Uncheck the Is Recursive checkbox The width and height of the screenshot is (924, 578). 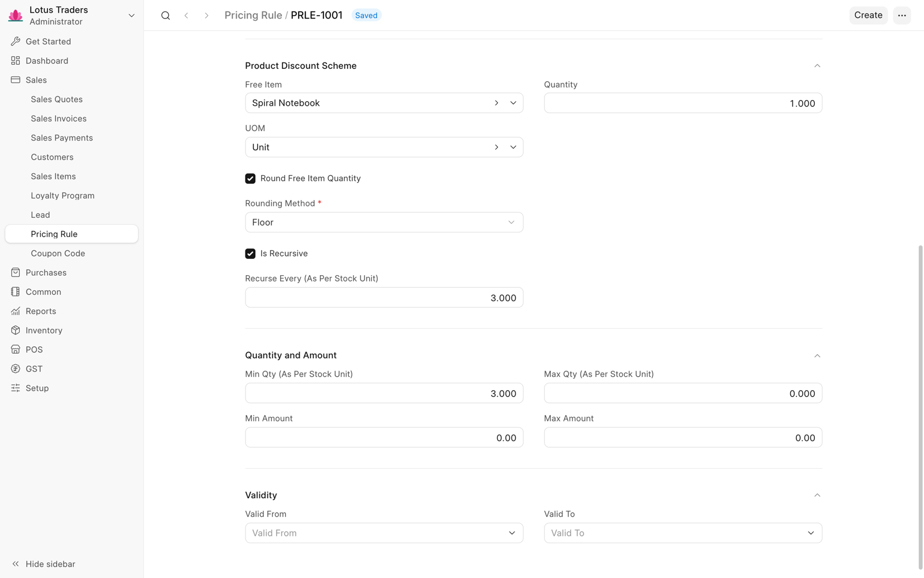tap(250, 254)
